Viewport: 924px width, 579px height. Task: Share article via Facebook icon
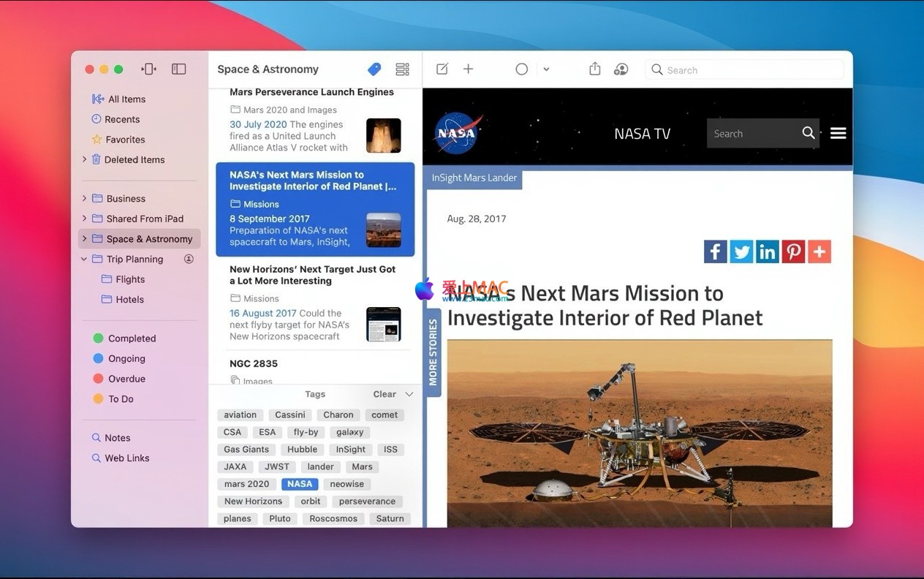tap(715, 251)
